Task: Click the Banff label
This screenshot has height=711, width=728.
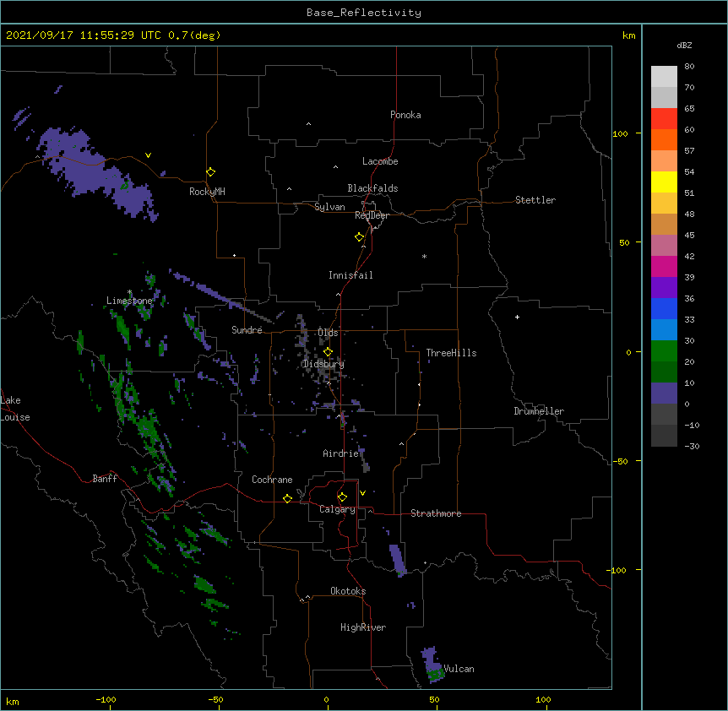Action: tap(105, 479)
